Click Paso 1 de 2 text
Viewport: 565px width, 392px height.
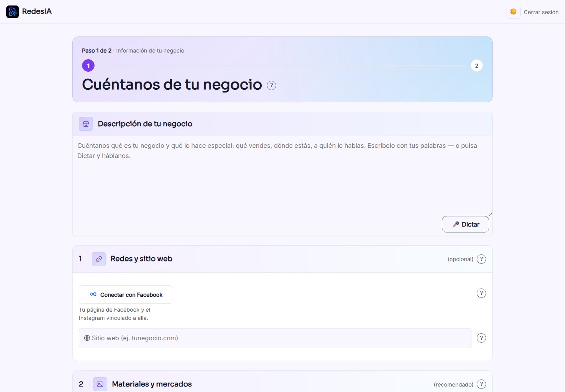(x=97, y=51)
